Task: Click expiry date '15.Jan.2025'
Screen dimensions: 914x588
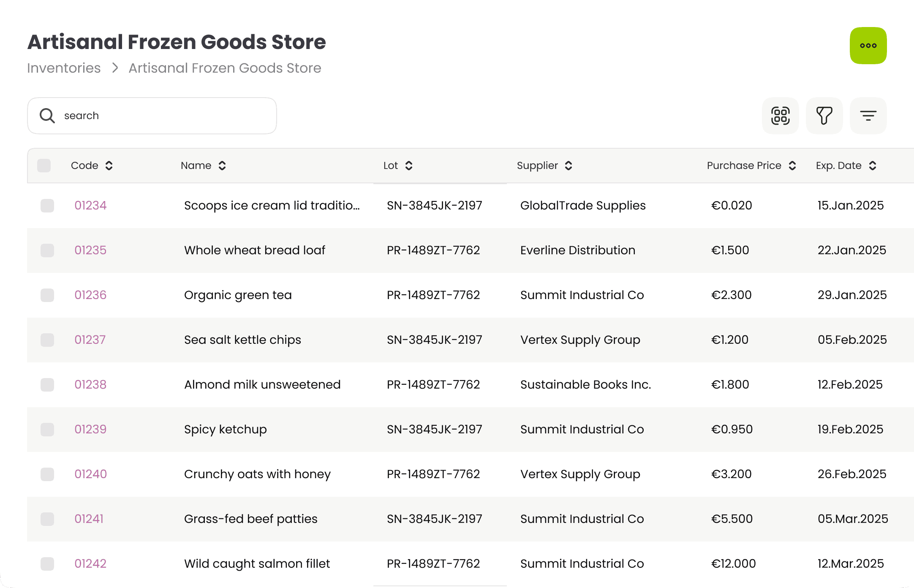Action: [x=850, y=205]
